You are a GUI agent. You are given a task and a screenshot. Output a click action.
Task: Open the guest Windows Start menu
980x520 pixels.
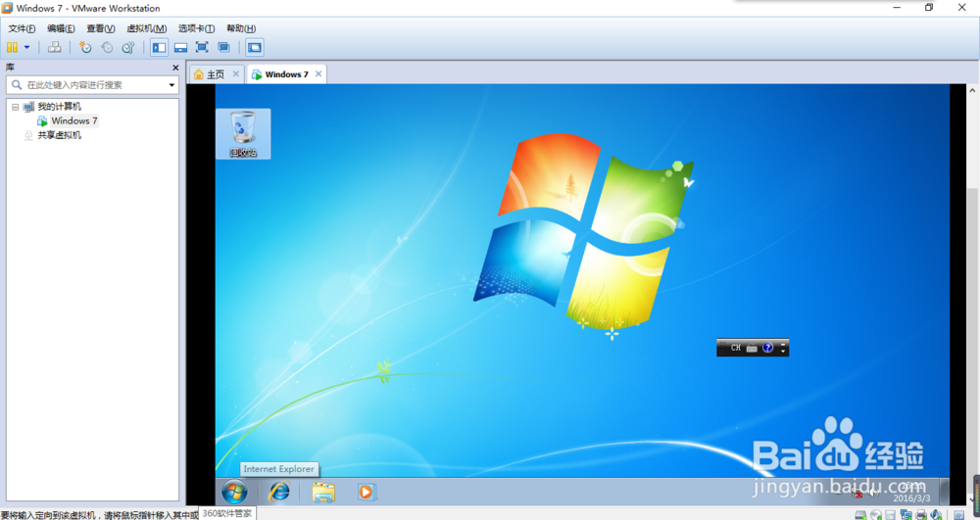coord(234,492)
